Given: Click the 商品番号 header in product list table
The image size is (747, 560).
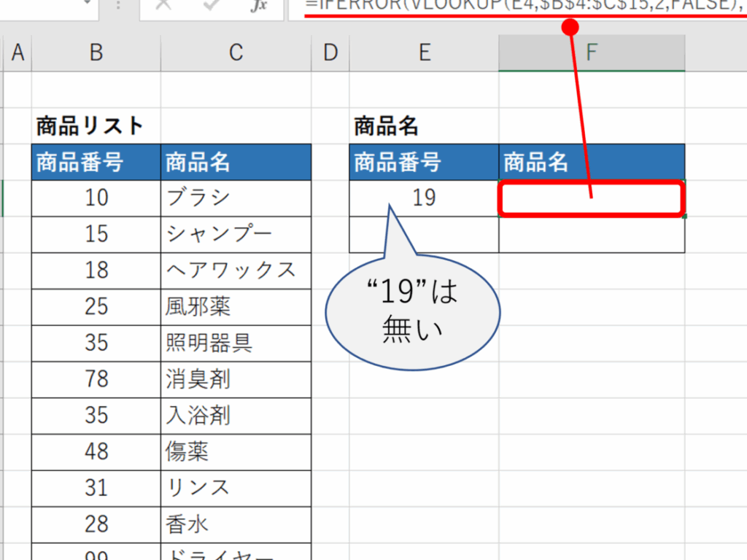Looking at the screenshot, I should click(x=96, y=162).
